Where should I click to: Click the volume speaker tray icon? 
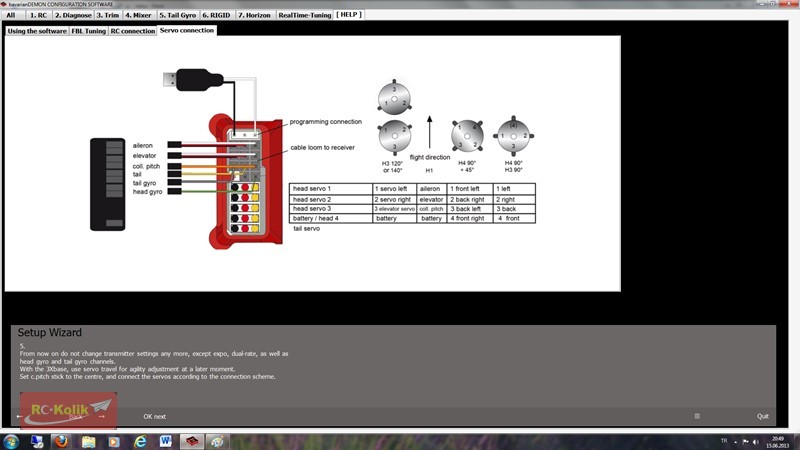click(756, 442)
